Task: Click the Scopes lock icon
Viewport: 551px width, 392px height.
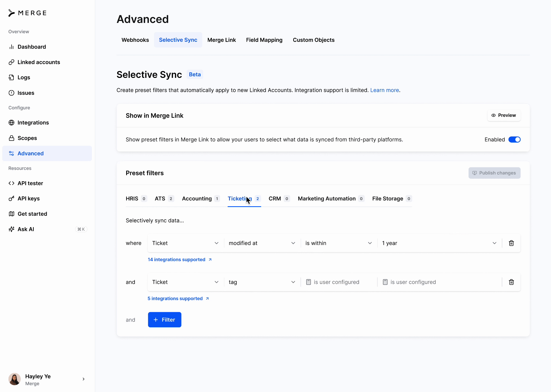Action: [x=11, y=138]
